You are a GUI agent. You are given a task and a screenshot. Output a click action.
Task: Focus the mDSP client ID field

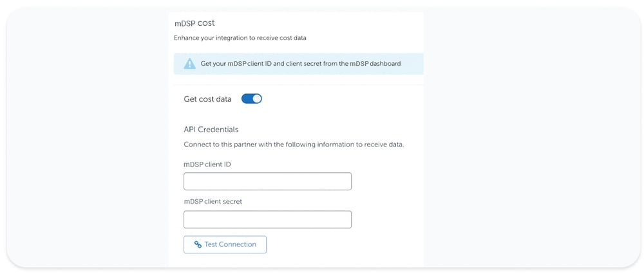coord(267,181)
